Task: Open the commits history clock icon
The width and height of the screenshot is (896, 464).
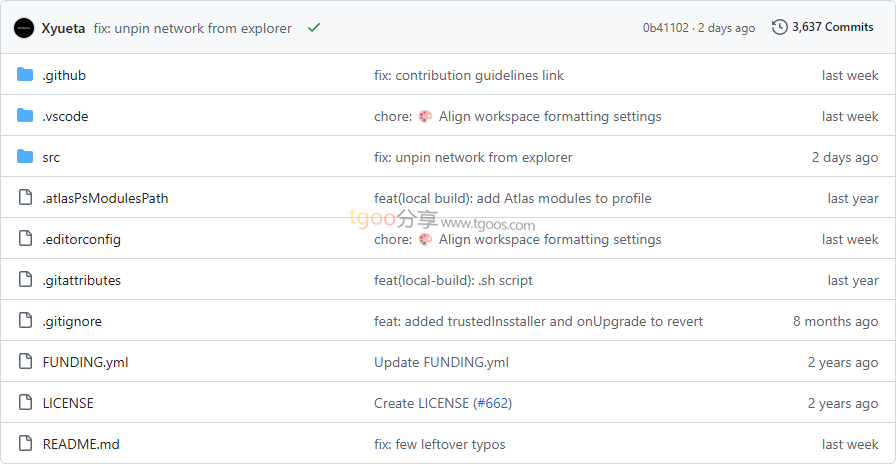Action: tap(780, 27)
